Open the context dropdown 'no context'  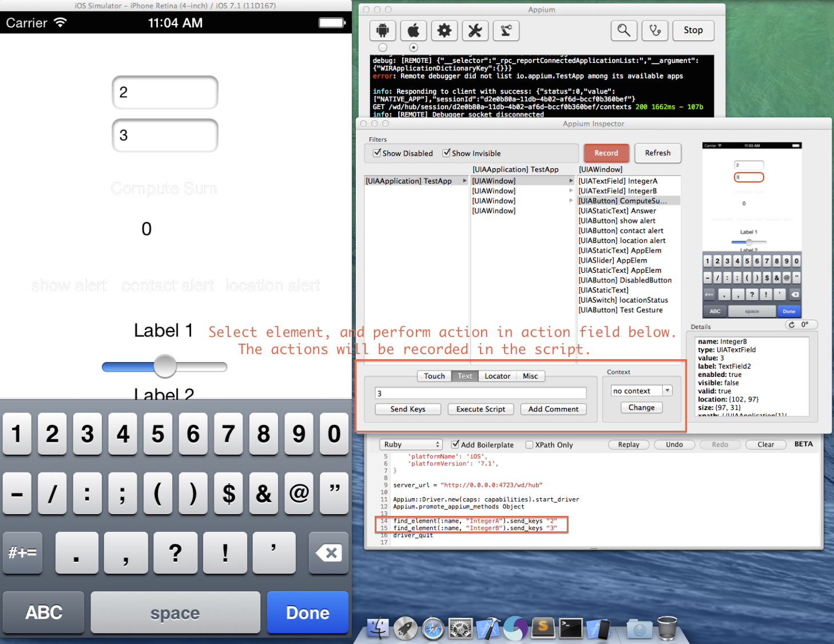coord(641,391)
